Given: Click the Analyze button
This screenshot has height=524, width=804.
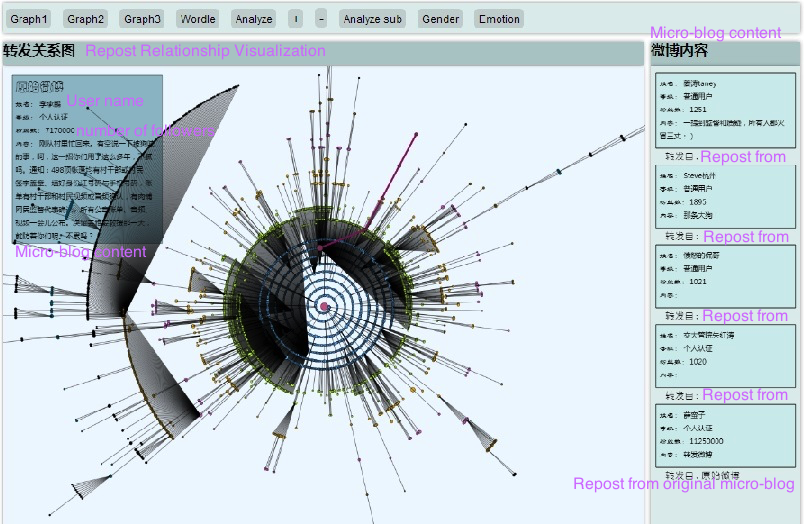Looking at the screenshot, I should [x=254, y=19].
